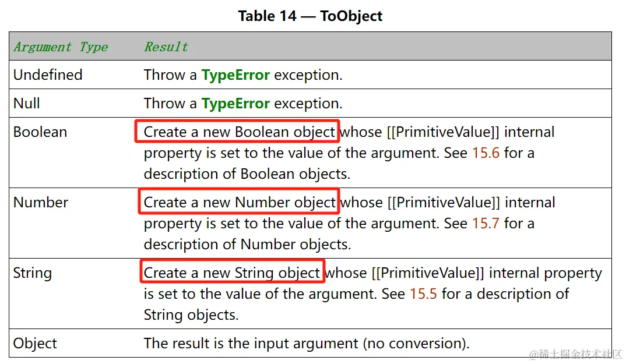
Task: Click 'description of Boolean objects' text
Action: click(x=247, y=174)
